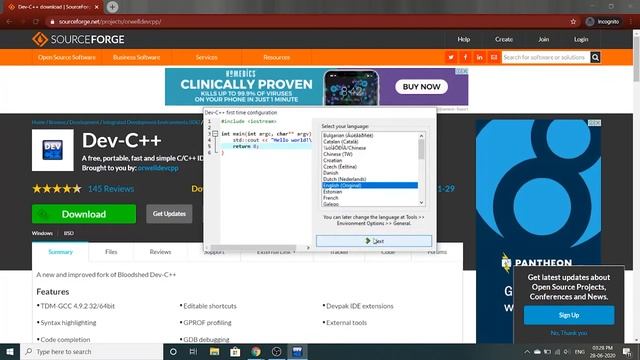The width and height of the screenshot is (640, 360).
Task: Open Windows Start menu
Action: pos(10,351)
